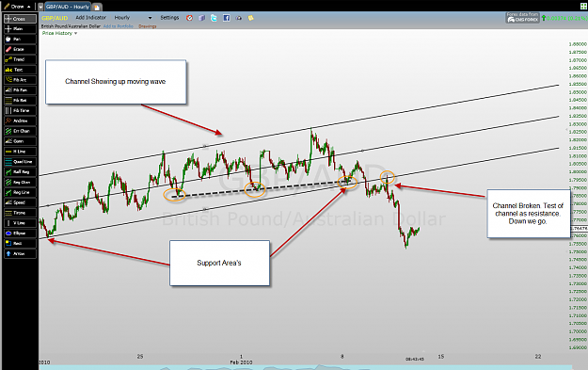The height and width of the screenshot is (370, 588).
Task: Click the yellow sticky note icon
Action: click(250, 18)
